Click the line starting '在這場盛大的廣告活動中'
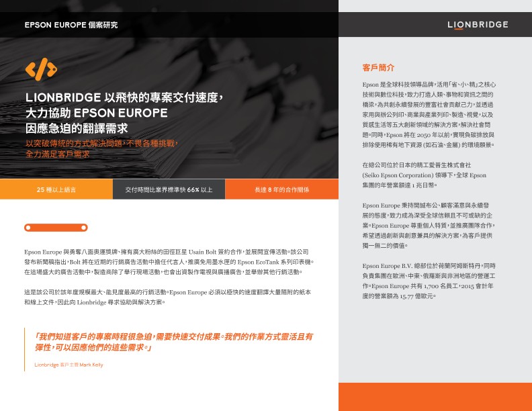The height and width of the screenshot is (411, 532). [163, 272]
